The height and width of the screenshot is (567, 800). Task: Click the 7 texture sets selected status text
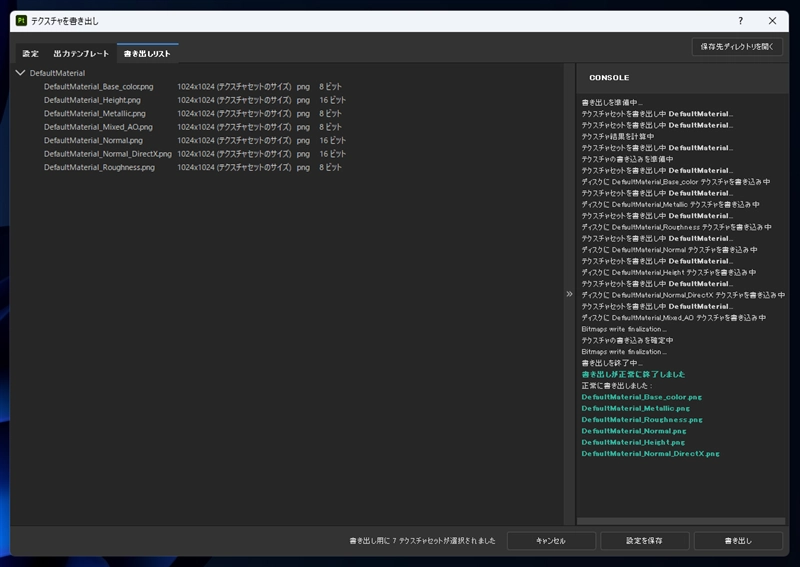(422, 540)
